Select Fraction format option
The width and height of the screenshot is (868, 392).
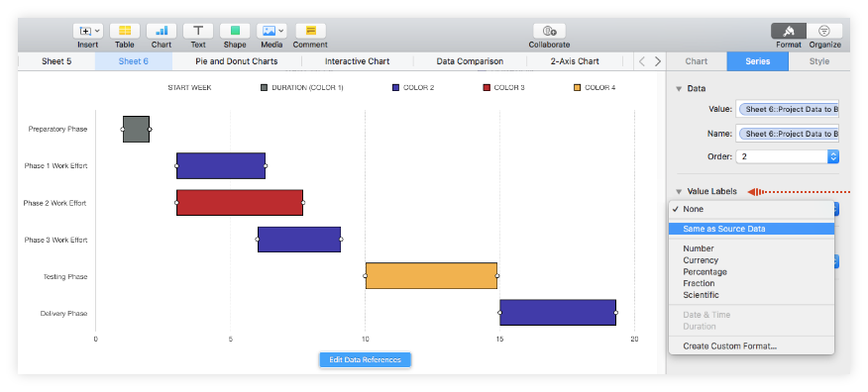[751, 284]
